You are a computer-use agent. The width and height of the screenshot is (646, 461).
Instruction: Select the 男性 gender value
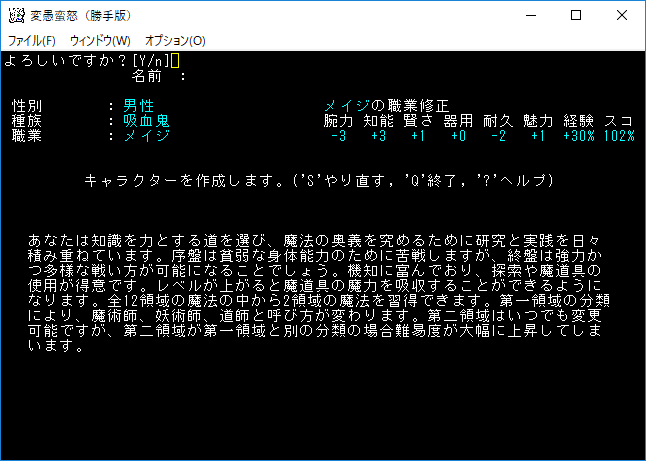point(139,105)
